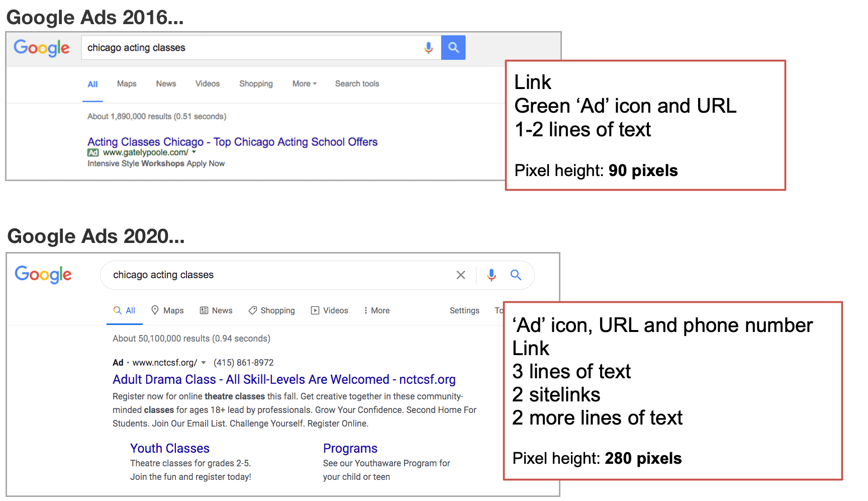This screenshot has width=868, height=501.
Task: Open the Acting Classes Chicago ad headline link
Action: 232,142
